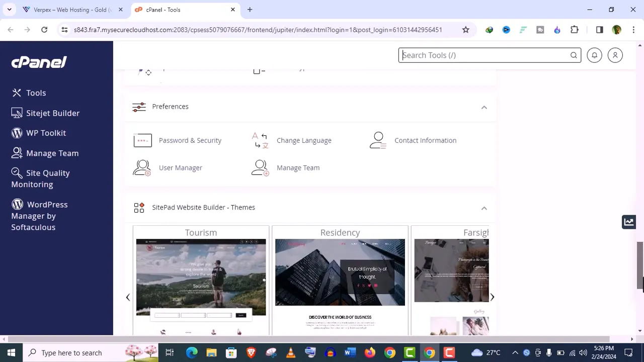The width and height of the screenshot is (644, 362).
Task: Open Password & Security
Action: click(x=190, y=140)
